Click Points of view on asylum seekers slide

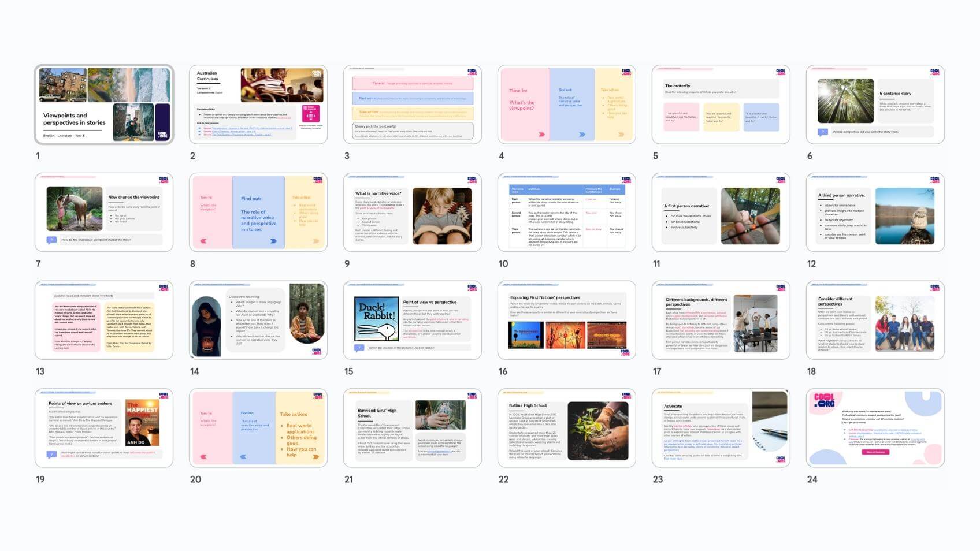click(104, 428)
